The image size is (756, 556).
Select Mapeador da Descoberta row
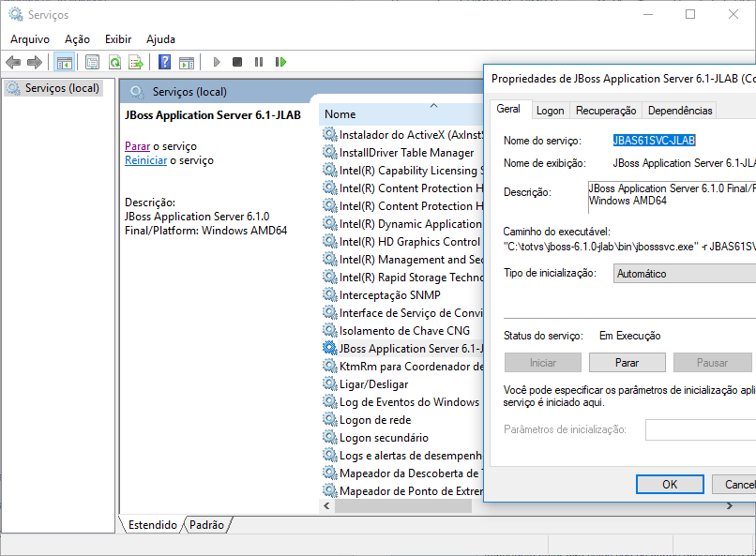pos(402,473)
